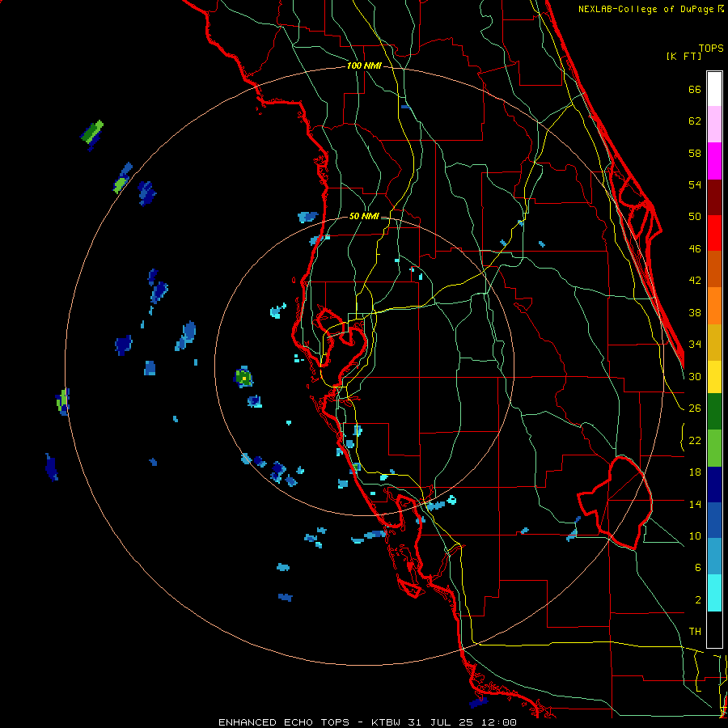
Task: Click the 10 legend value
Action: tap(695, 535)
